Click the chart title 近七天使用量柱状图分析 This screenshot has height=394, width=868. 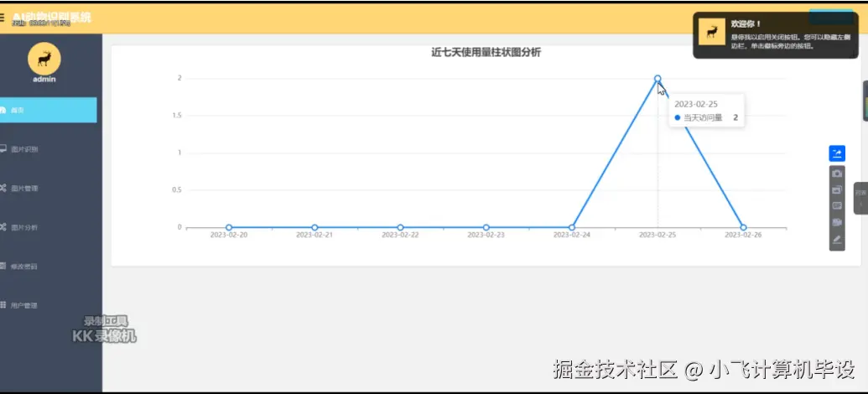pos(486,53)
